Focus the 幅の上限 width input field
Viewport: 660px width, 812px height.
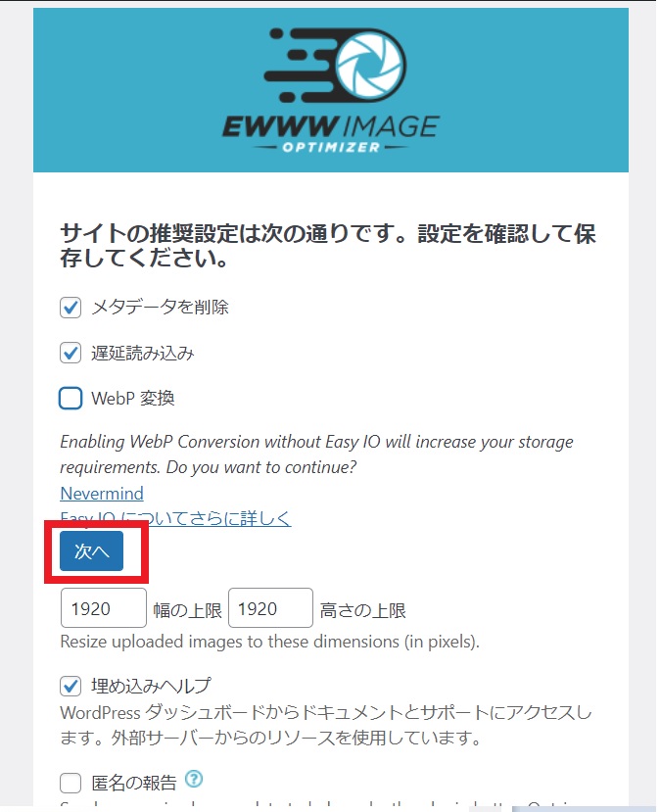coord(104,608)
